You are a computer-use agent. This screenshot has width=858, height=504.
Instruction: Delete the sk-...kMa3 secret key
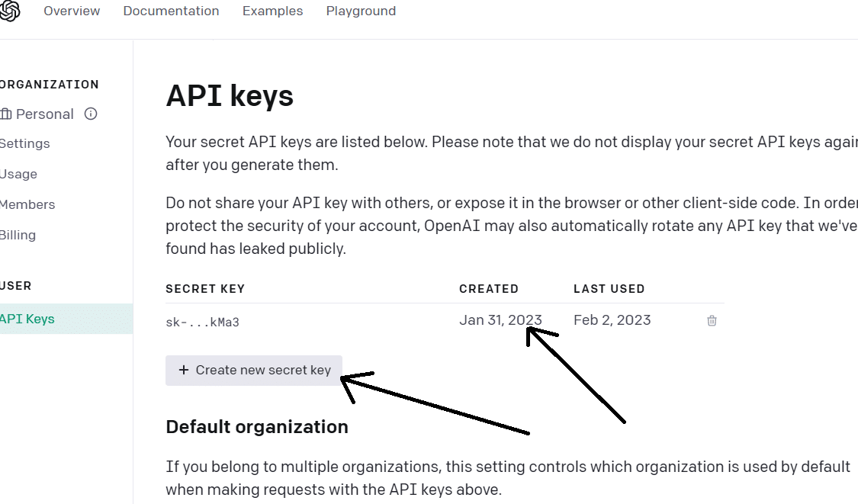click(712, 321)
